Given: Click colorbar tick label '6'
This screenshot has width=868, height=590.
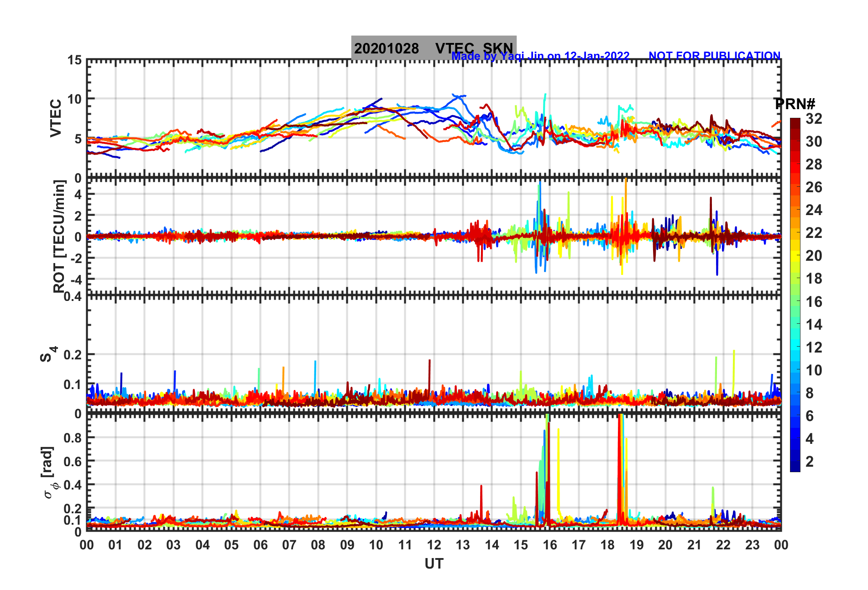Looking at the screenshot, I should [810, 416].
